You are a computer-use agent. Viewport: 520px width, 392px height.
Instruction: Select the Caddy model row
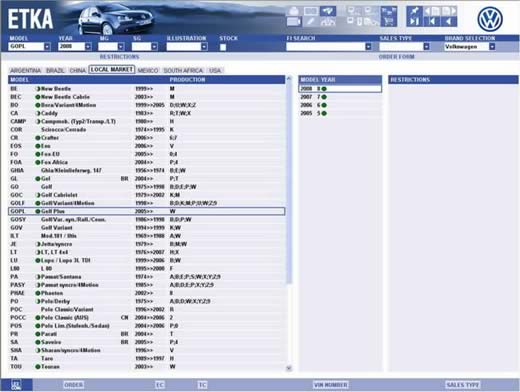point(147,113)
